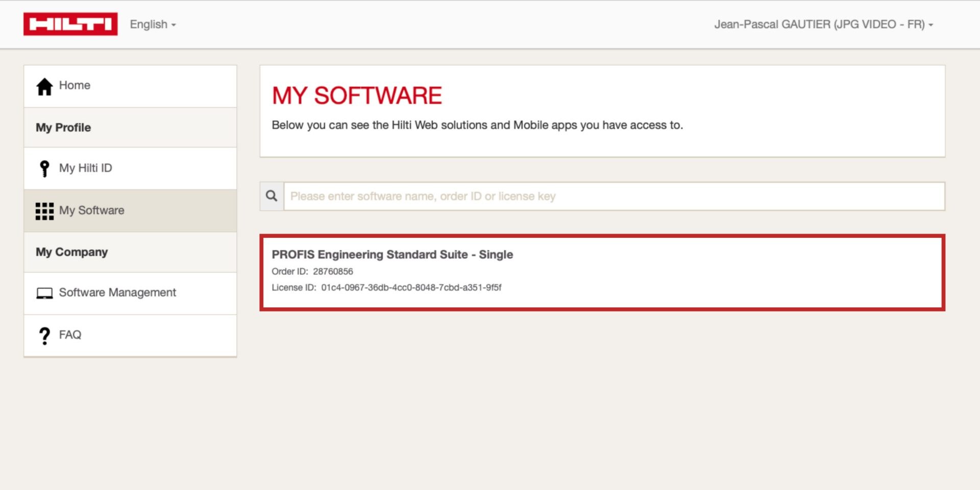Click the laptop icon for Software Management

pyautogui.click(x=44, y=293)
